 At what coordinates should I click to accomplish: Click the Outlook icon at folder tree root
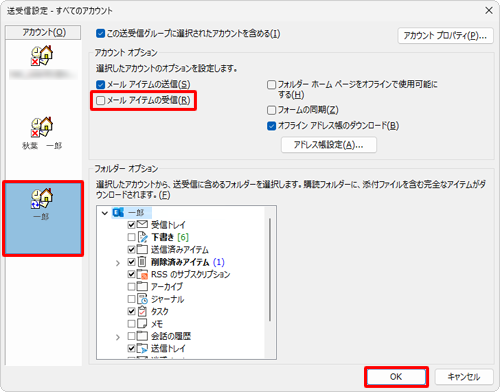[118, 212]
